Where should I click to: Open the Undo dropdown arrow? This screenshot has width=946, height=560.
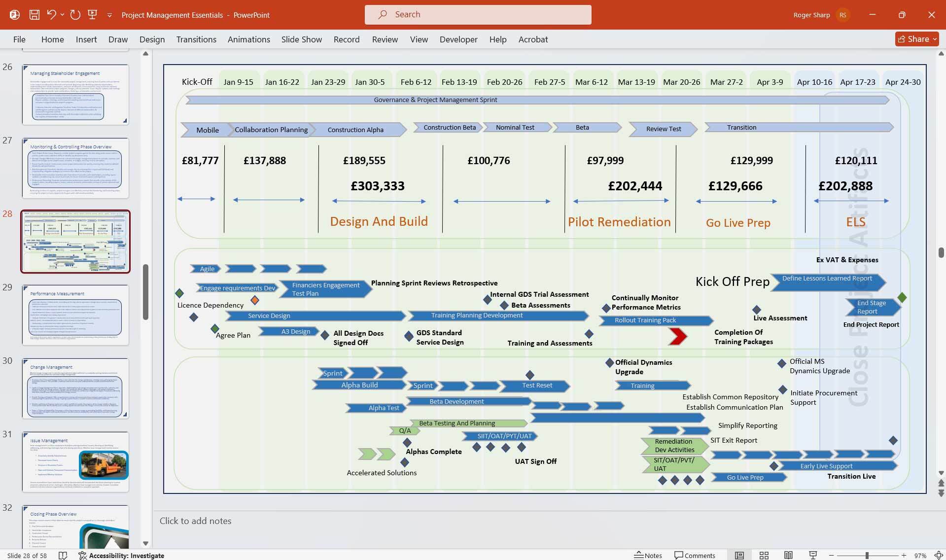pos(62,15)
